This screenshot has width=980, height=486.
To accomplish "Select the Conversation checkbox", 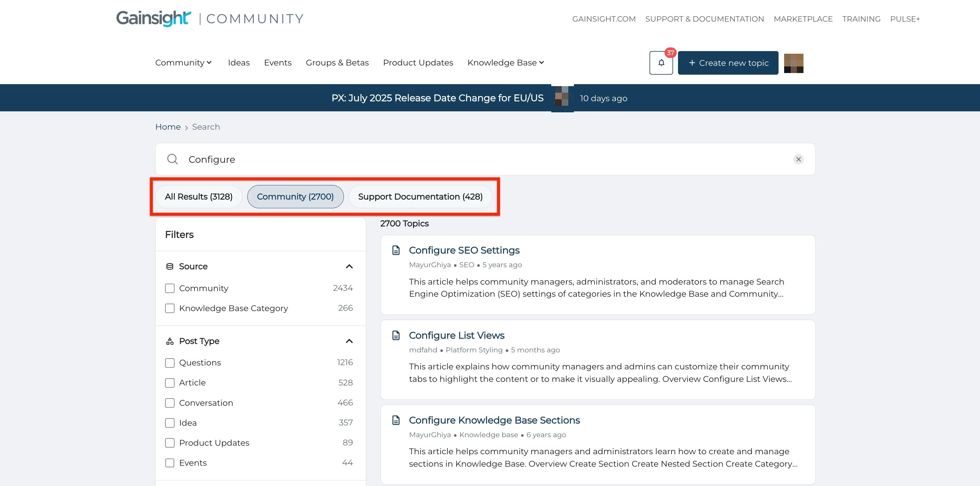I will point(170,403).
